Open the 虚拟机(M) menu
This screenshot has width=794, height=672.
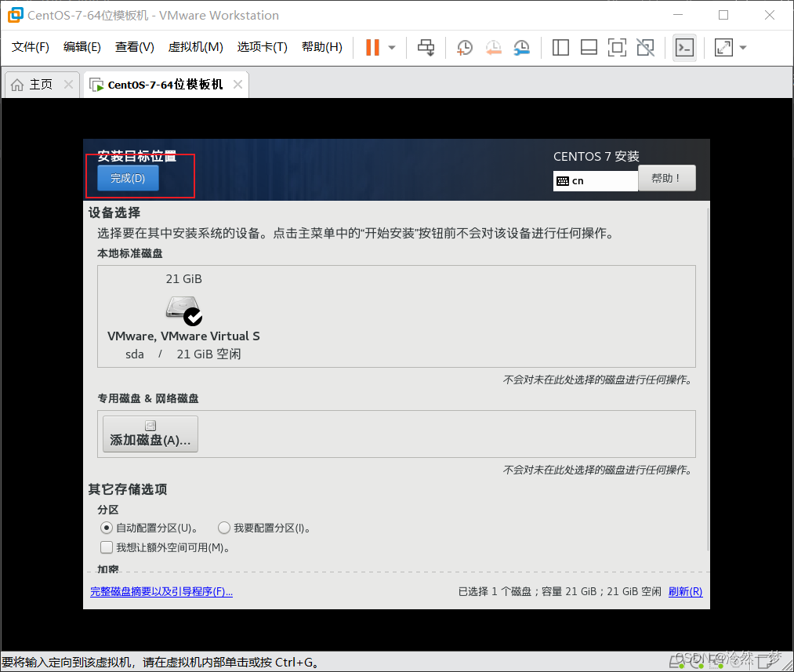[x=195, y=47]
